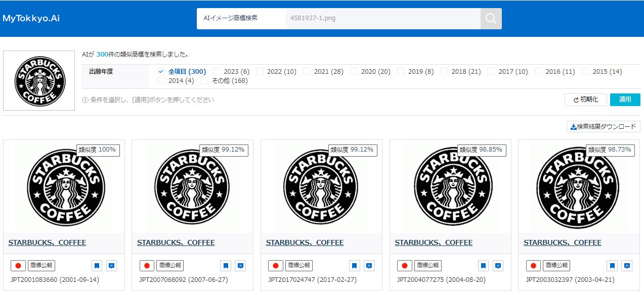Toggle the 全項目 (300) checkbox
The image size is (644, 295).
pos(161,72)
